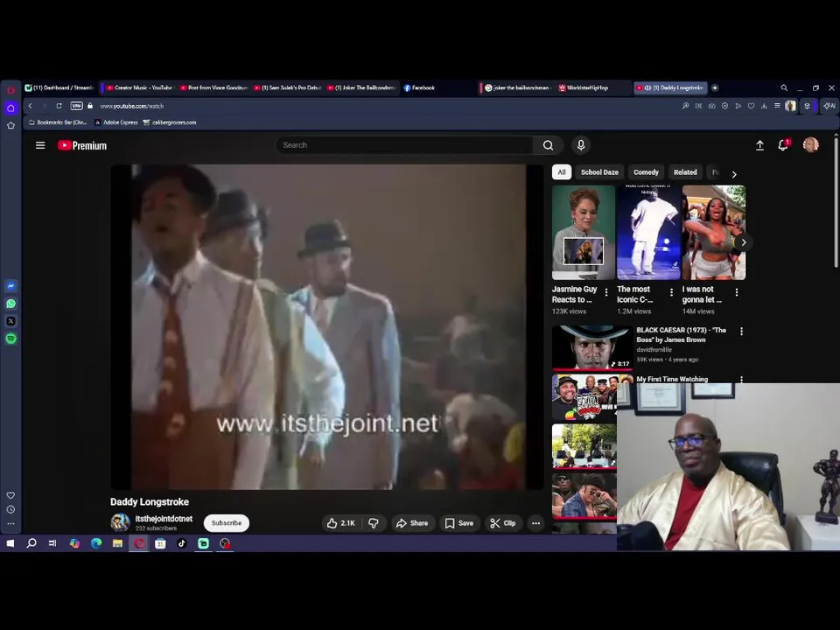Open itsthejointdotnet channel name link

click(x=164, y=519)
